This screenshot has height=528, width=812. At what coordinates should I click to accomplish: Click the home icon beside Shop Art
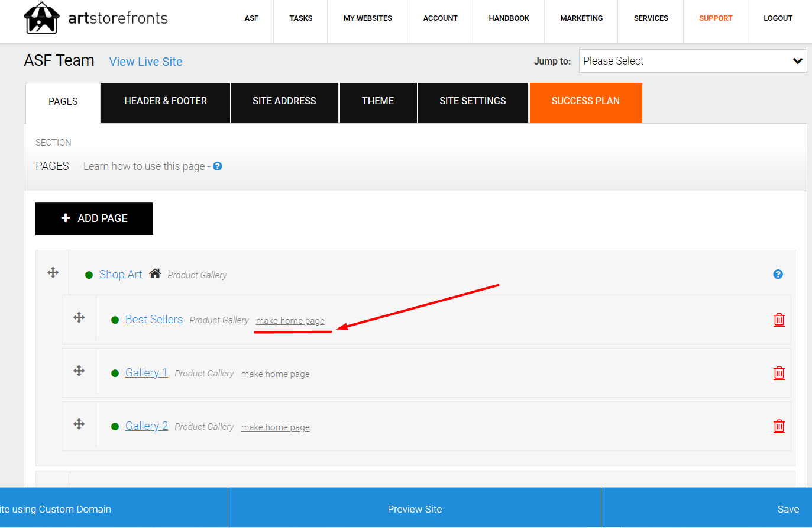coord(155,273)
